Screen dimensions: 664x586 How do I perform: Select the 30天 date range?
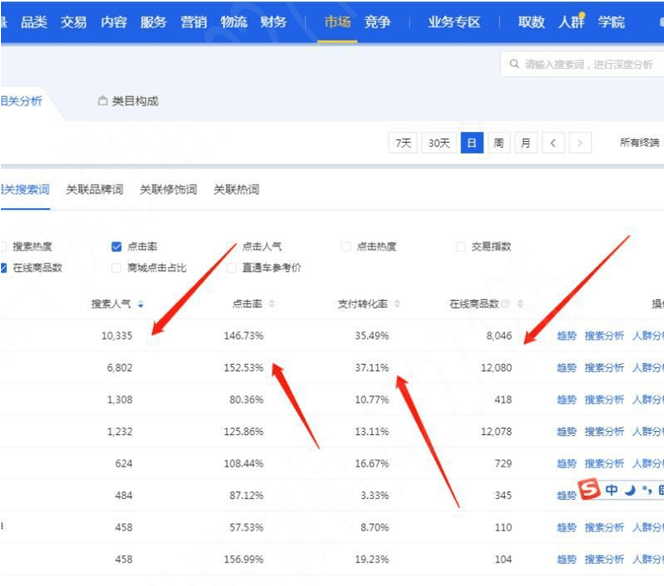[439, 143]
